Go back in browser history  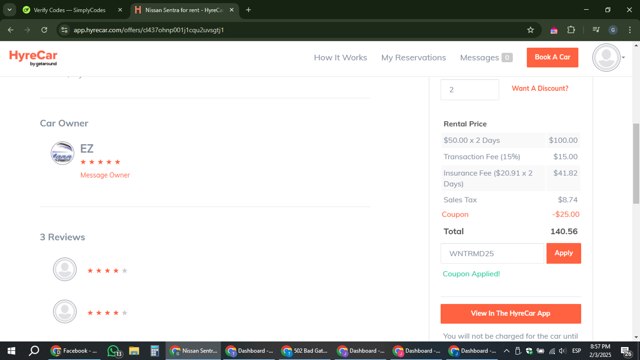coord(11,30)
